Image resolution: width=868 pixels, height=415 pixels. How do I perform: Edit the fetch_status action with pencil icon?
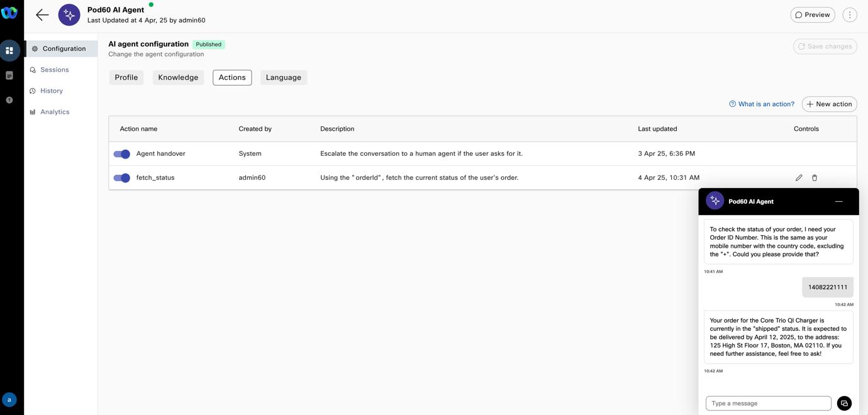pyautogui.click(x=799, y=178)
